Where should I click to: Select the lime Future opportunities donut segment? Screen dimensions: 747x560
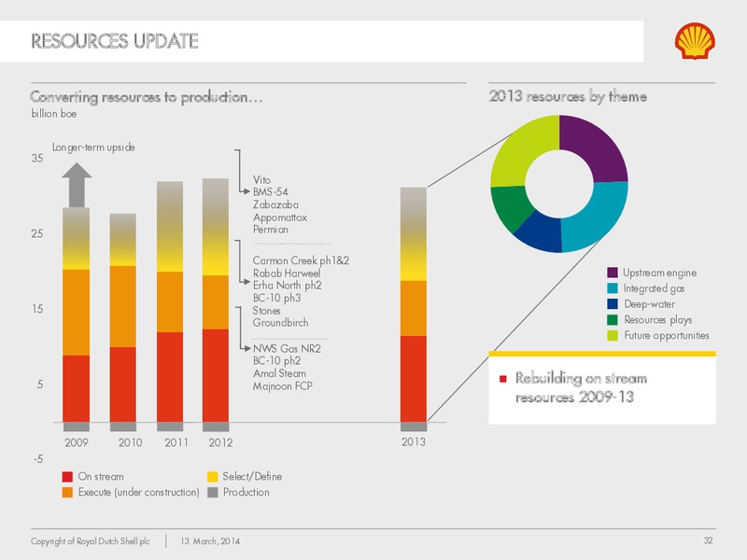pos(524,147)
